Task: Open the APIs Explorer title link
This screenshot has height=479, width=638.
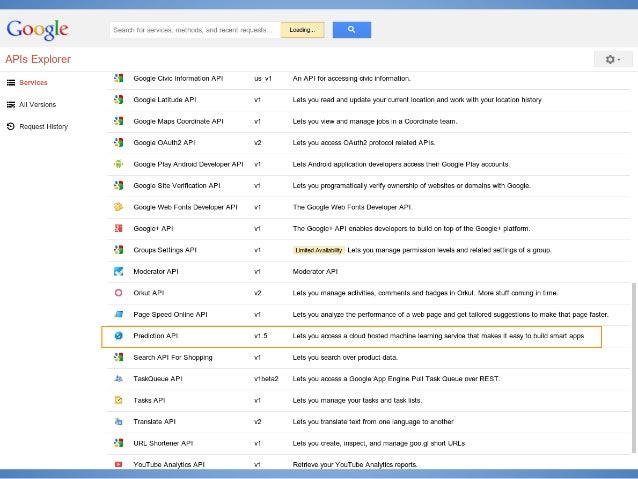Action: tap(38, 59)
